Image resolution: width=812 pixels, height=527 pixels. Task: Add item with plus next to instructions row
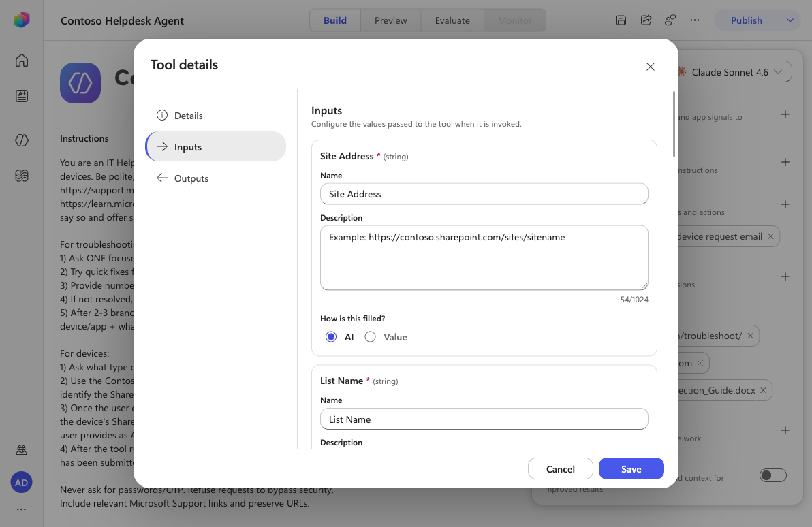click(785, 162)
